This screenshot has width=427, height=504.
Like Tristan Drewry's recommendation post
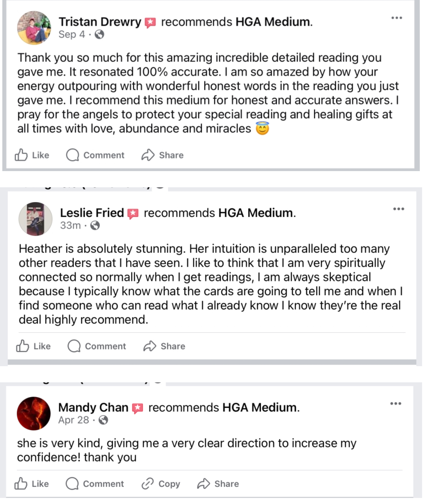tap(32, 155)
